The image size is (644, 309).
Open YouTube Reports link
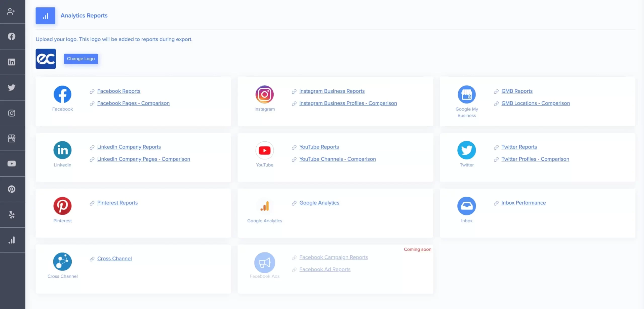[319, 147]
